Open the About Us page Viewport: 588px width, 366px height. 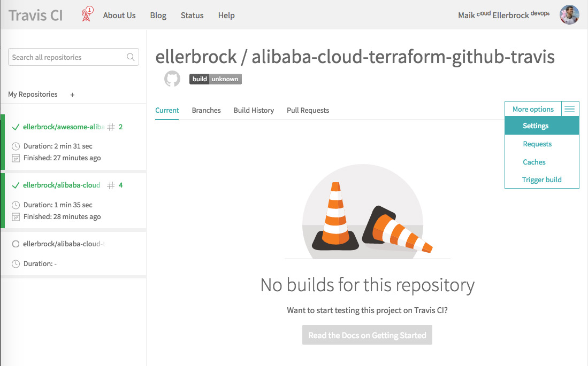[x=119, y=15]
